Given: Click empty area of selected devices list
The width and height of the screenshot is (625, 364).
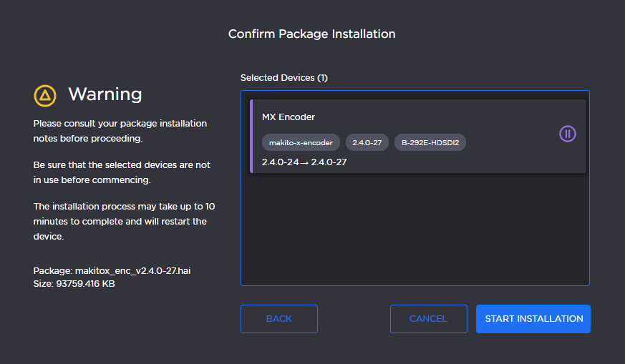Looking at the screenshot, I should pos(415,229).
